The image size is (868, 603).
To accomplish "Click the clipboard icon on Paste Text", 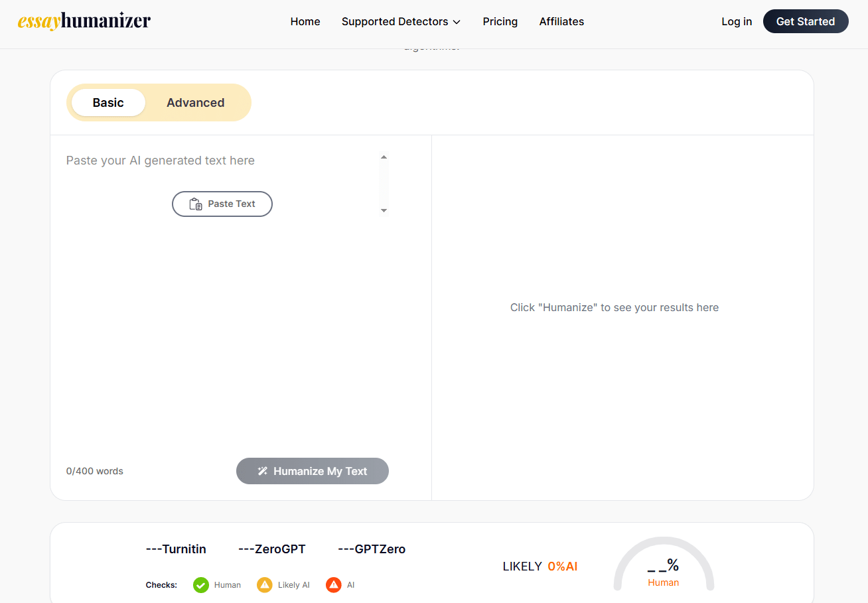I will [196, 204].
